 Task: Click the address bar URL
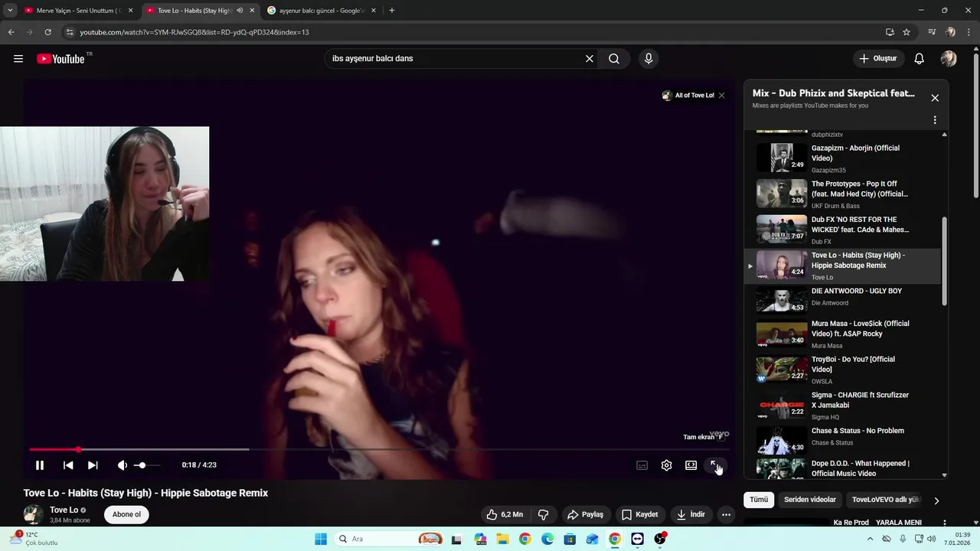tap(194, 32)
